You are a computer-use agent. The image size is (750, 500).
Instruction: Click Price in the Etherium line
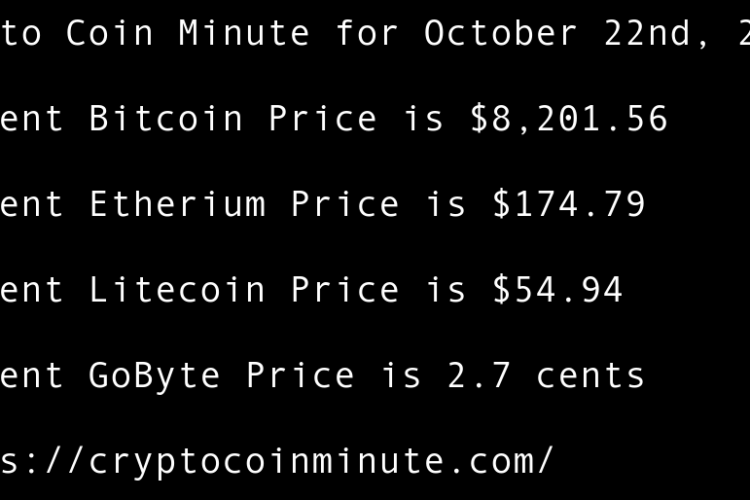point(345,205)
